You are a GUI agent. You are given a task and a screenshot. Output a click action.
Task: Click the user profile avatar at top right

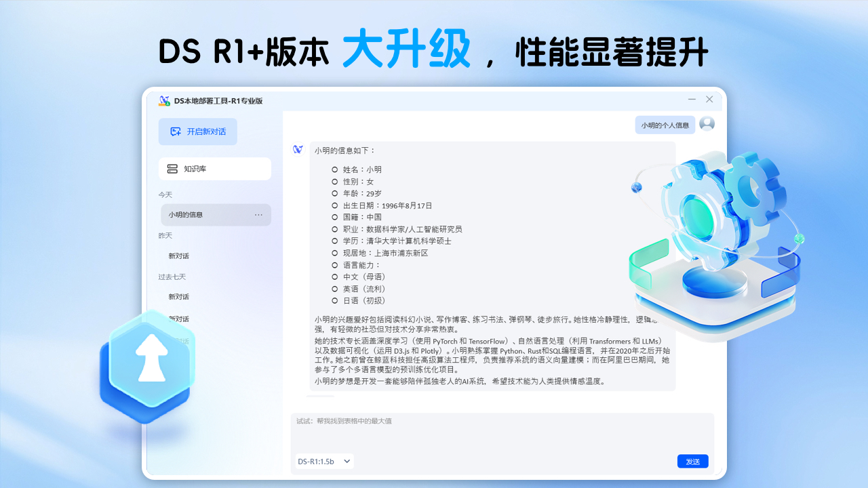pyautogui.click(x=707, y=124)
